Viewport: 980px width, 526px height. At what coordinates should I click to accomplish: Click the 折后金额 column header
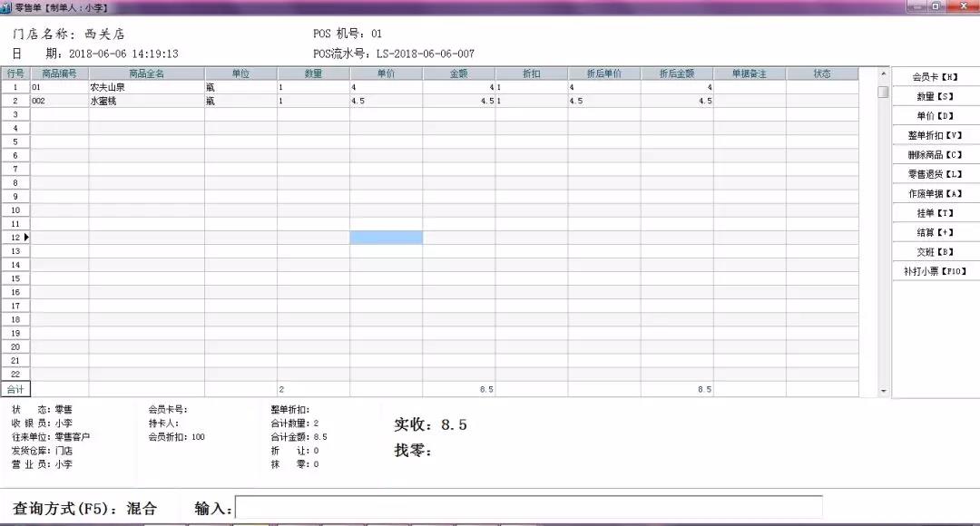coord(676,73)
